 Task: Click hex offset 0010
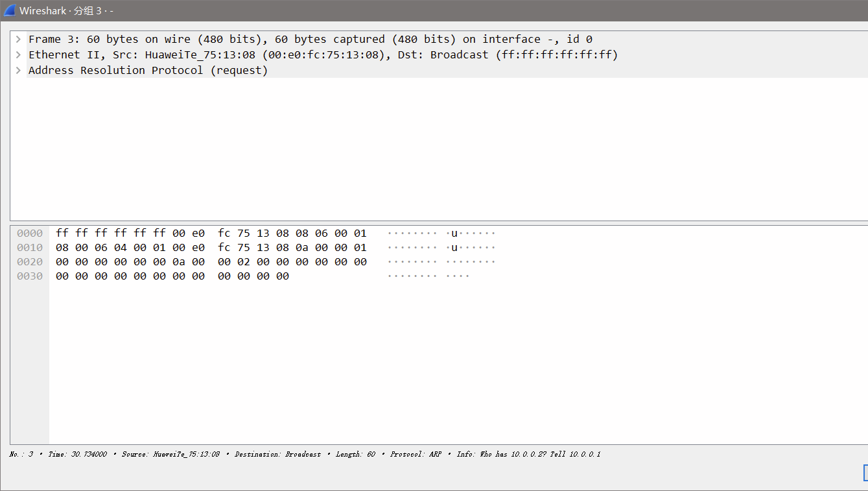[x=30, y=248]
